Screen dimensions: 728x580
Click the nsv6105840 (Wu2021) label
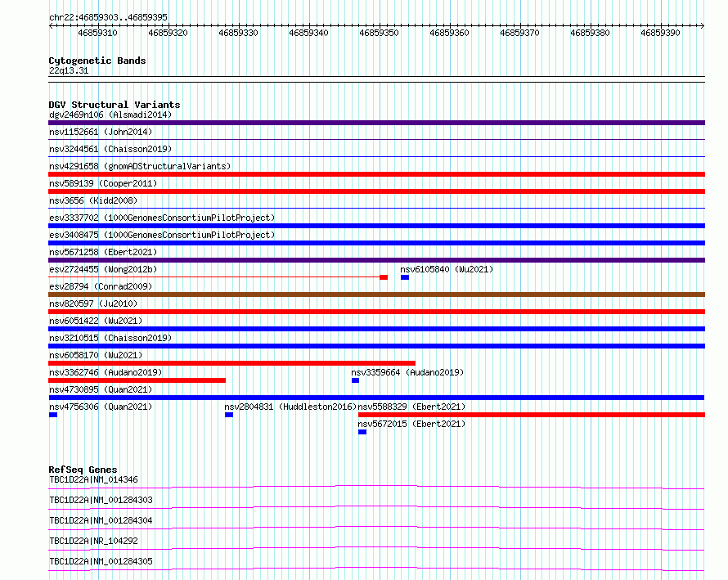(x=447, y=269)
